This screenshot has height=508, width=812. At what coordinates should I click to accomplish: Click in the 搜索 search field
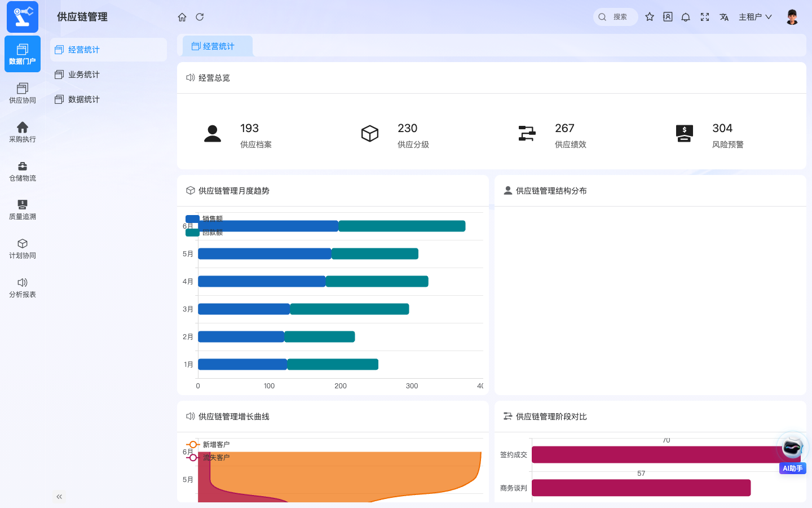pyautogui.click(x=616, y=17)
